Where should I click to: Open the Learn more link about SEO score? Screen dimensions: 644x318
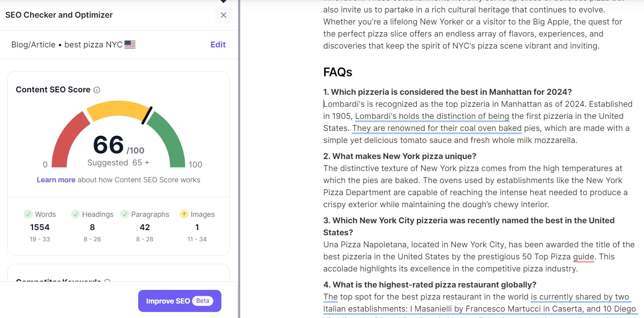coord(56,180)
